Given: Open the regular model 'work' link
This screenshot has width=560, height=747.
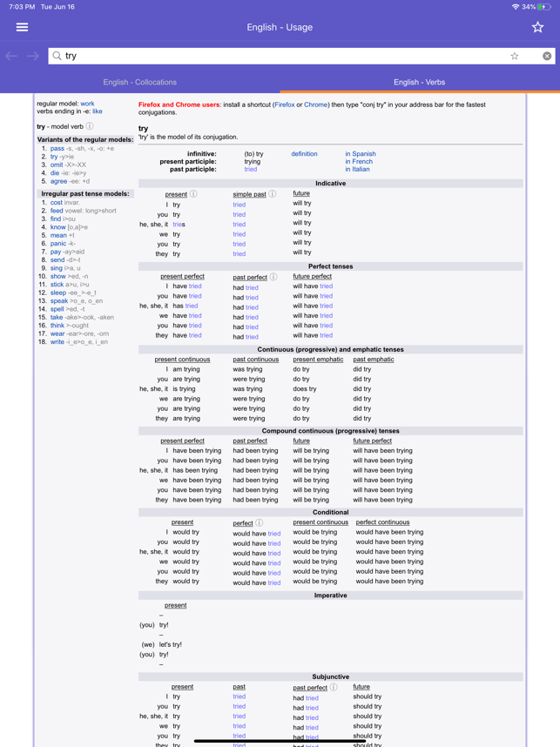Looking at the screenshot, I should click(x=87, y=104).
